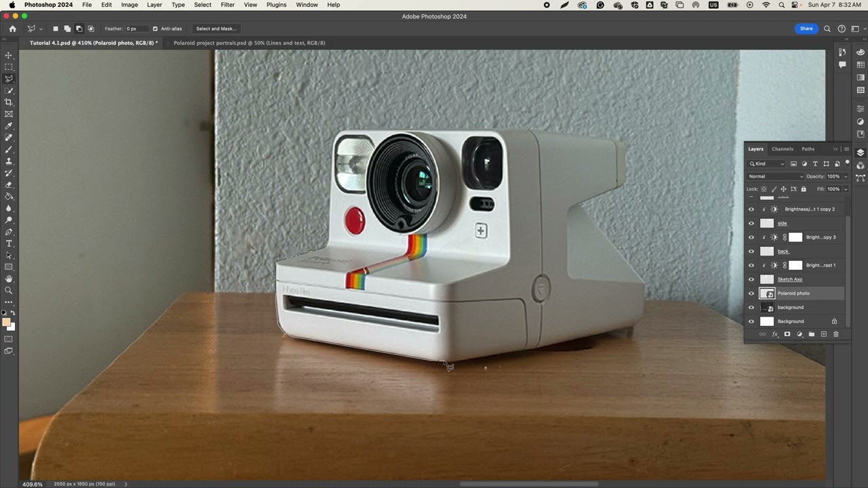This screenshot has width=868, height=488.
Task: Open the Normal blend mode dropdown
Action: 775,176
